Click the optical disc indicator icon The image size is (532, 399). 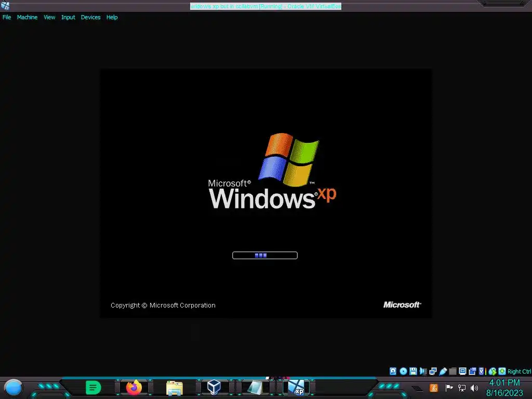click(403, 371)
